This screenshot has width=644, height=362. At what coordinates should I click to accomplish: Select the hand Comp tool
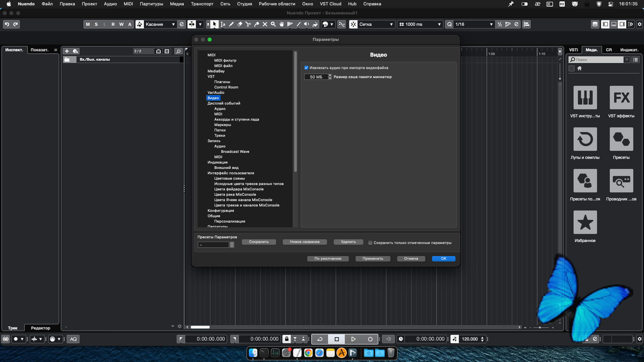[x=282, y=24]
